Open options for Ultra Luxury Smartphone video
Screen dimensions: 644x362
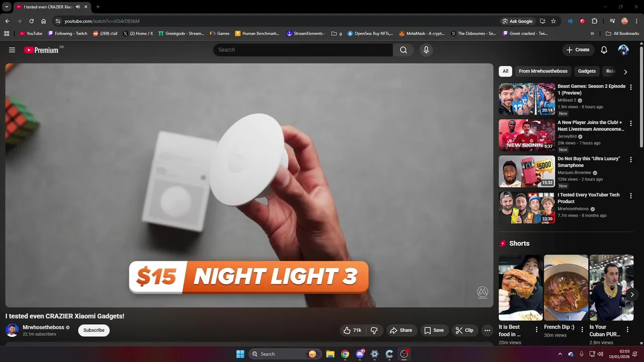631,159
